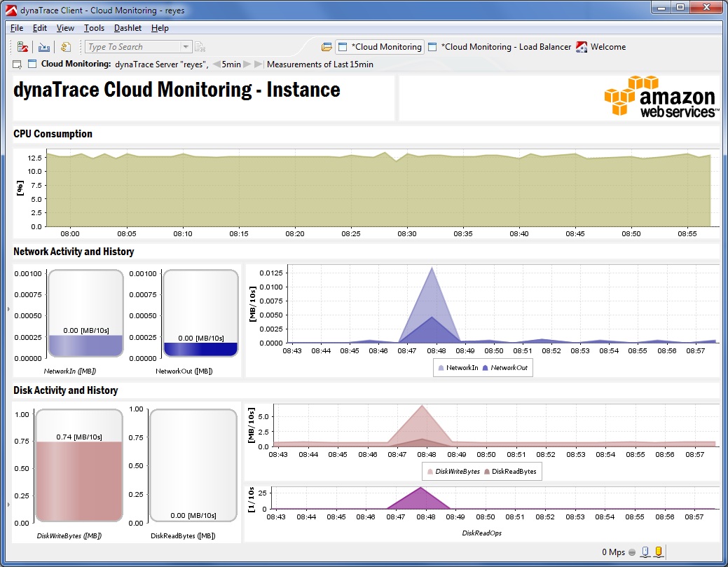Open the Edit menu
The height and width of the screenshot is (567, 728).
[x=39, y=28]
